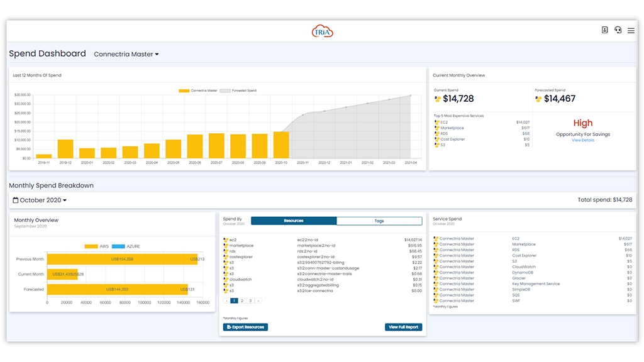Click the calendar icon beside October 2020

coord(16,200)
